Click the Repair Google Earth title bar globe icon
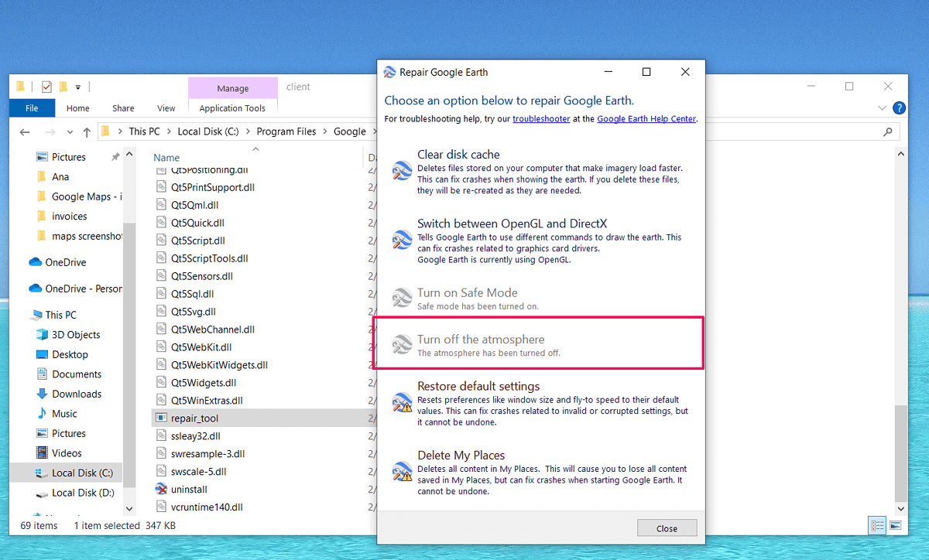The width and height of the screenshot is (929, 560). click(389, 71)
